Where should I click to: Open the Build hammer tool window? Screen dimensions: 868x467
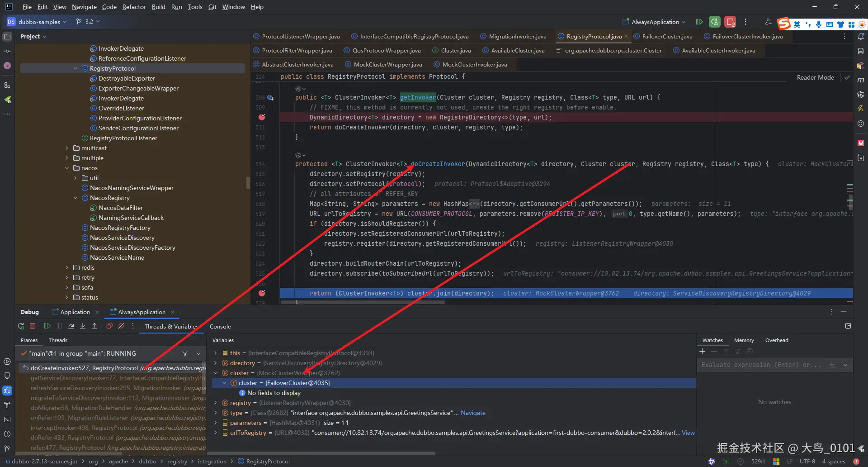click(x=7, y=405)
